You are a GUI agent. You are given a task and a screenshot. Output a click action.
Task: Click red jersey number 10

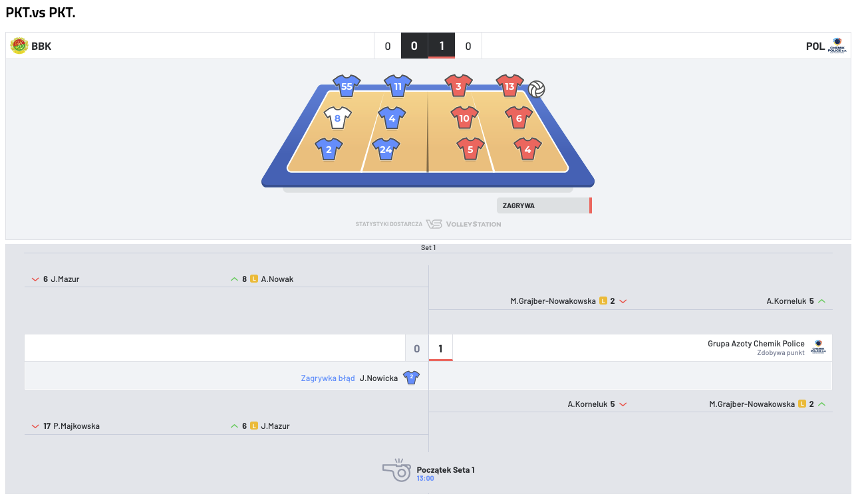pos(464,118)
